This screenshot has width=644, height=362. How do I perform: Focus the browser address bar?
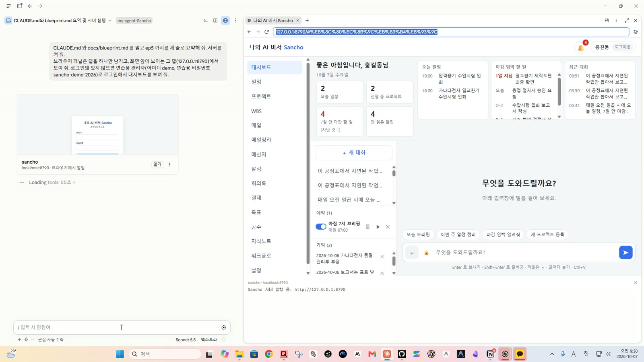pyautogui.click(x=451, y=32)
